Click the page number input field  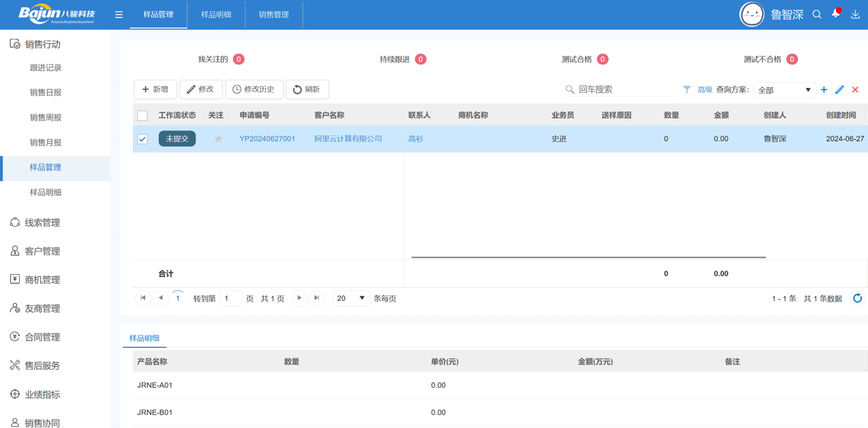pyautogui.click(x=229, y=298)
